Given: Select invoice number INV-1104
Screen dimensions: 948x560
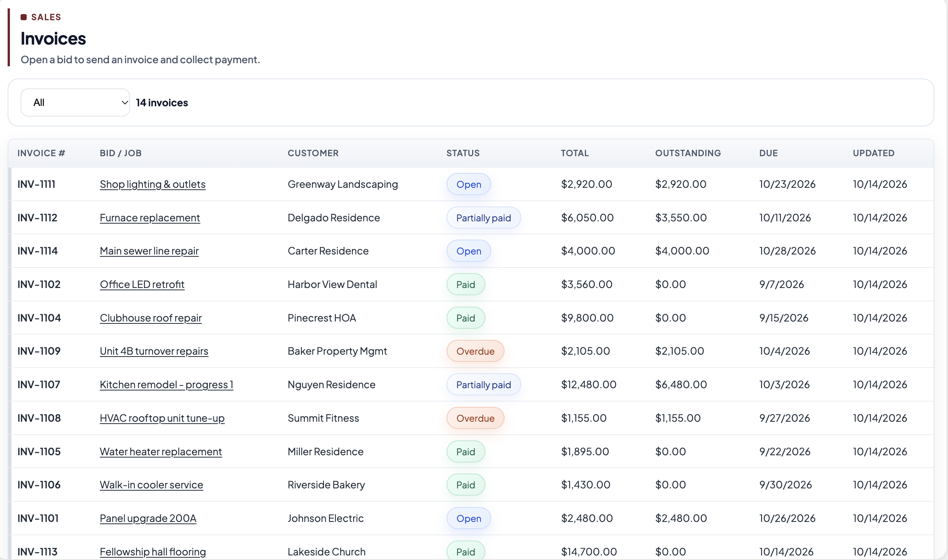Looking at the screenshot, I should click(x=39, y=318).
